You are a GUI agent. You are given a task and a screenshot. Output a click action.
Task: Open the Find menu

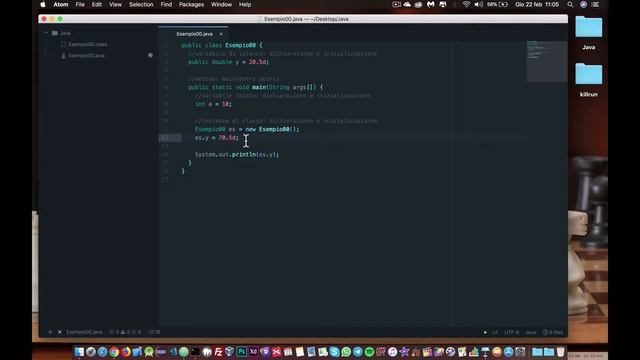pos(166,4)
